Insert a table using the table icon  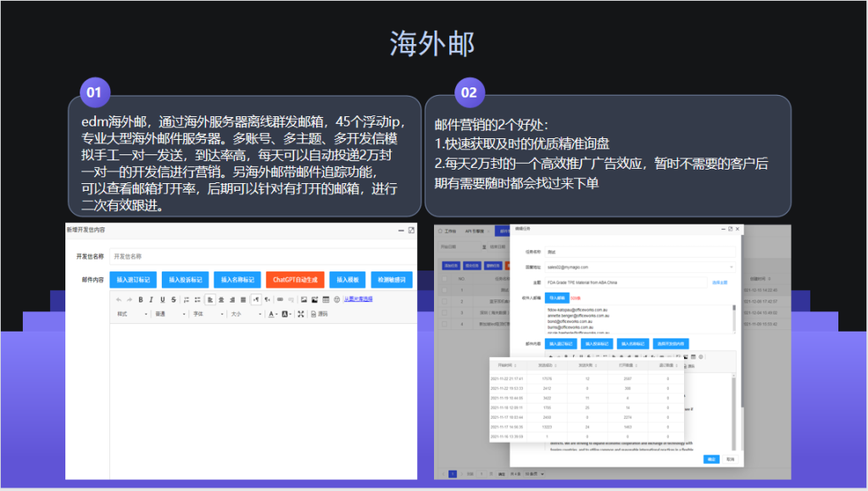point(325,299)
